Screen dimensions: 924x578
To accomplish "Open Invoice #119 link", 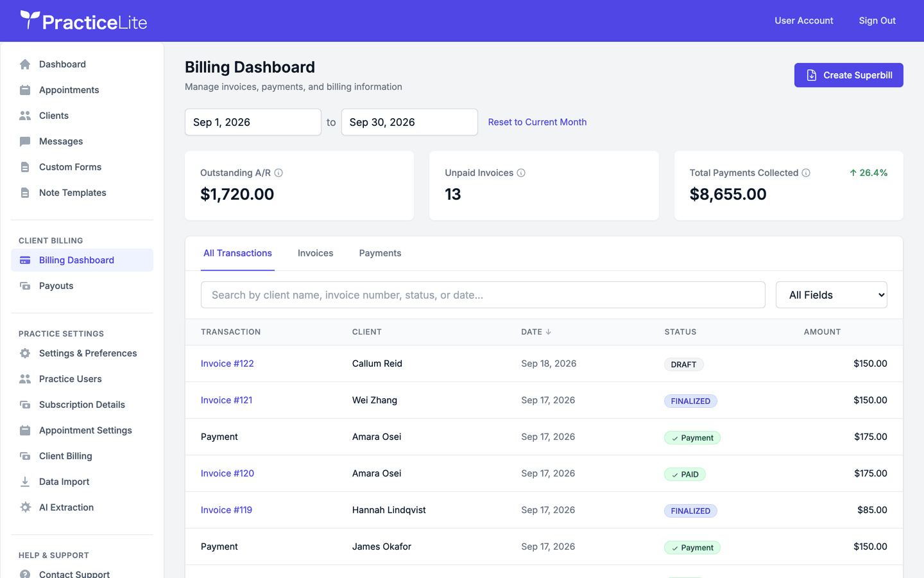I will 227,510.
